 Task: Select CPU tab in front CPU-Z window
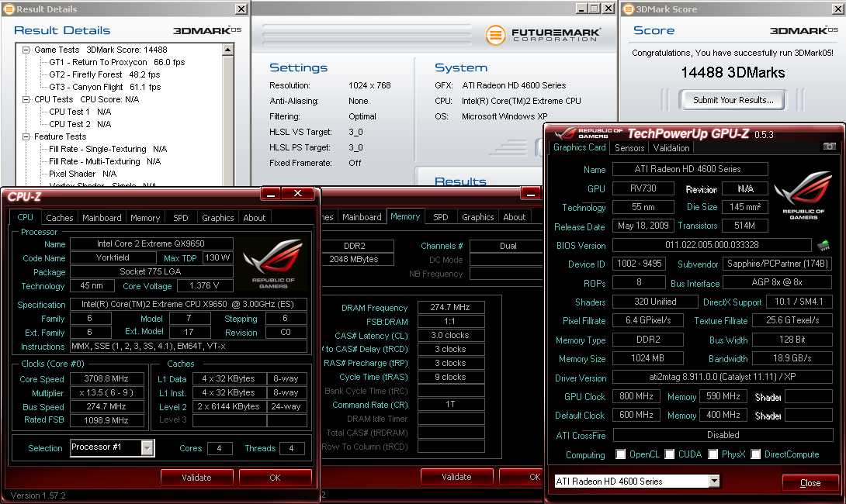[x=26, y=217]
